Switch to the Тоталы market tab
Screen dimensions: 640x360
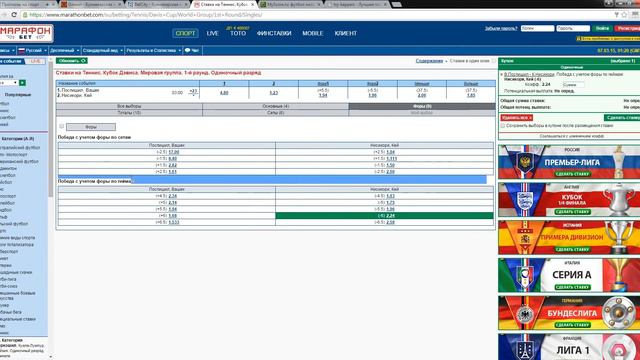coord(129,113)
